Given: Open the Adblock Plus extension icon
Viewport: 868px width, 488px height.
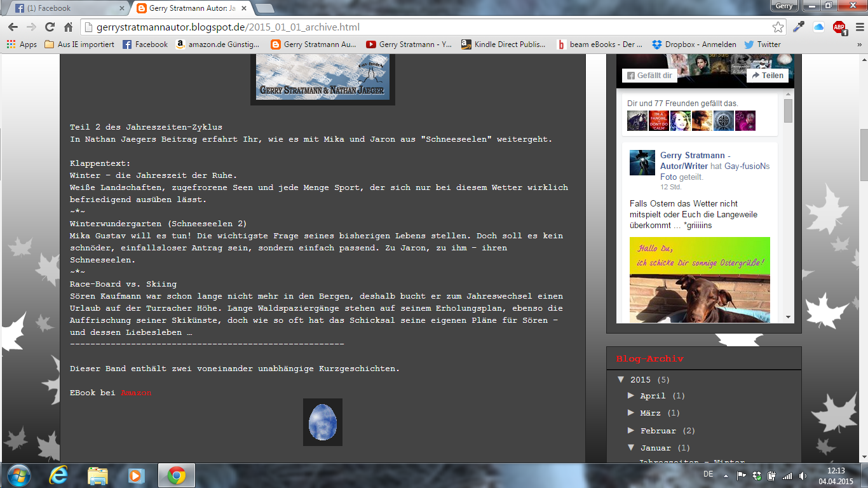Looking at the screenshot, I should pyautogui.click(x=839, y=27).
